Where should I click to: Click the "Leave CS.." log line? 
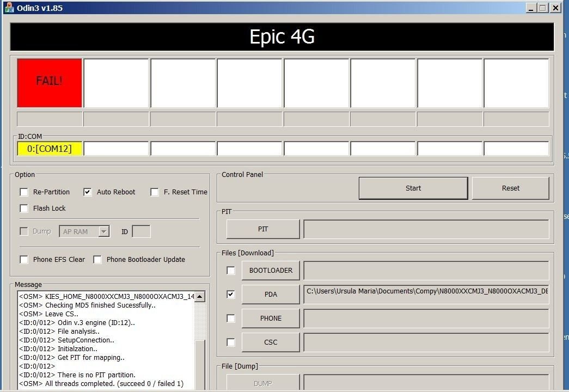click(x=48, y=314)
